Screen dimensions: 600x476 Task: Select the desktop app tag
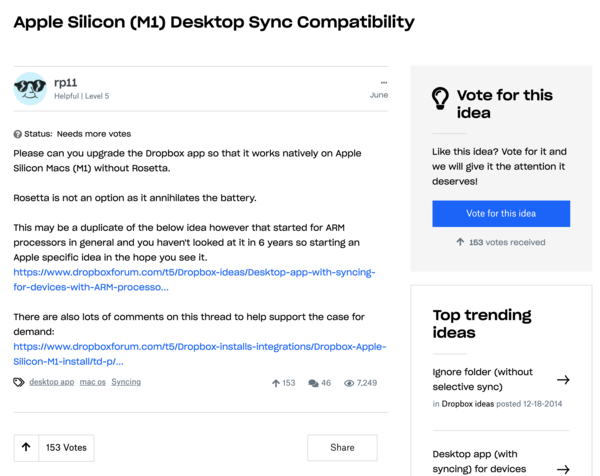coord(52,382)
